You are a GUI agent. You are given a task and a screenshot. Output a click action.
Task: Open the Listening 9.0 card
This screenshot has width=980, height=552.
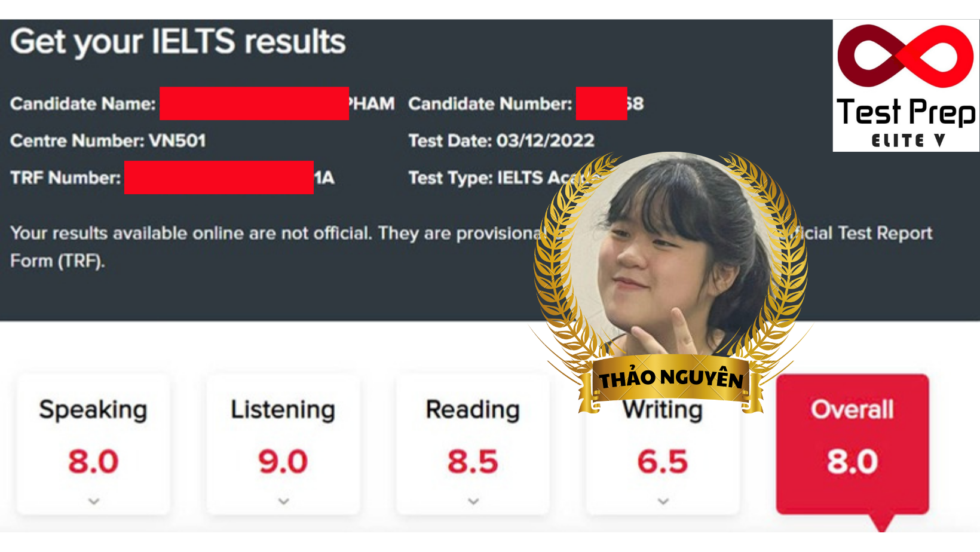(x=283, y=444)
